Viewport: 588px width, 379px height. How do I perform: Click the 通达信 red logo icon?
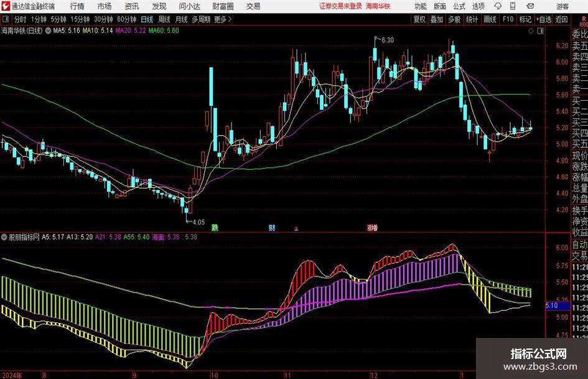pos(6,6)
